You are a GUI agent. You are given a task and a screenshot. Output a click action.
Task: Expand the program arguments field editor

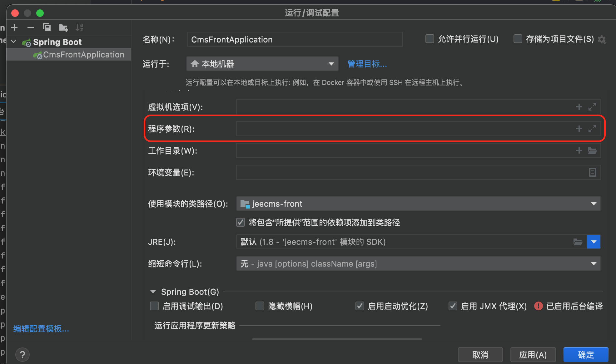(x=592, y=129)
